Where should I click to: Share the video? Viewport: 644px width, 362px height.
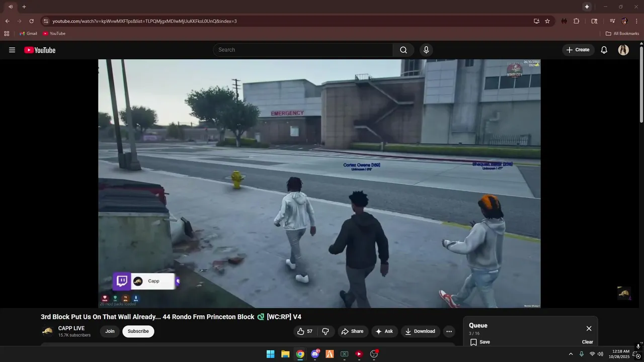pos(352,331)
